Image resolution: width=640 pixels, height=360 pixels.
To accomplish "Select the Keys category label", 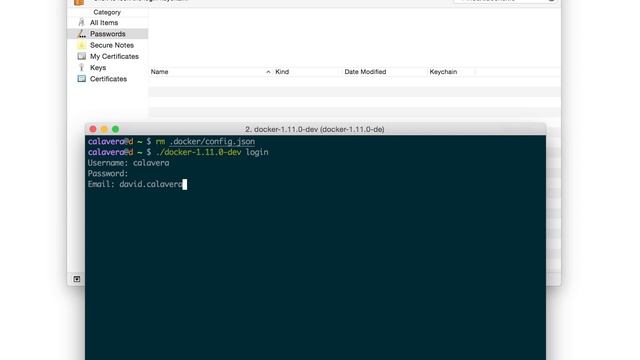I will pyautogui.click(x=98, y=67).
